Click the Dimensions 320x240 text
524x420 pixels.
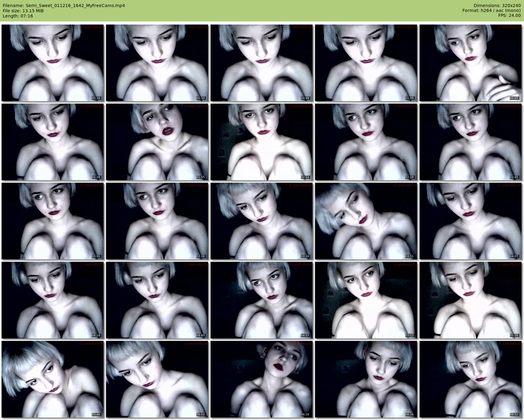[x=497, y=6]
